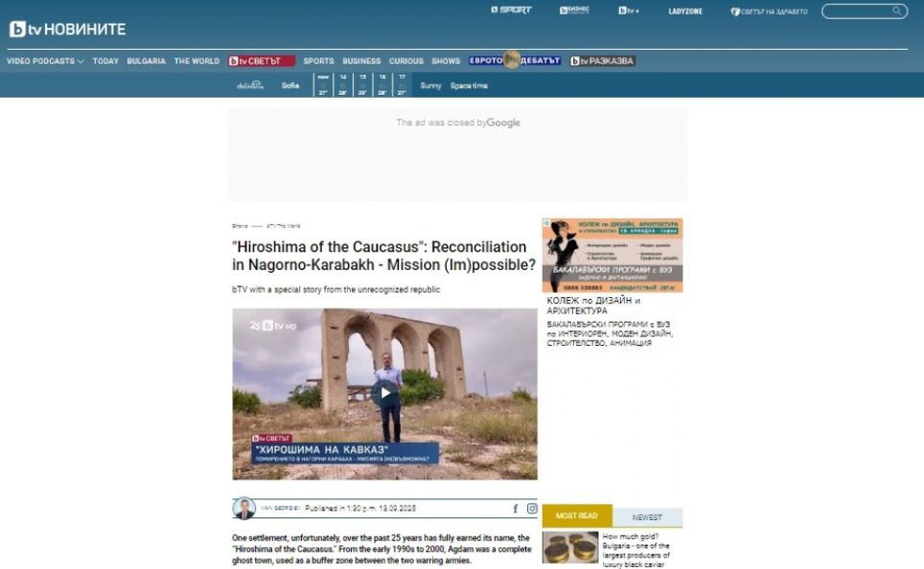
Task: Open the Instagram share icon
Action: point(532,509)
